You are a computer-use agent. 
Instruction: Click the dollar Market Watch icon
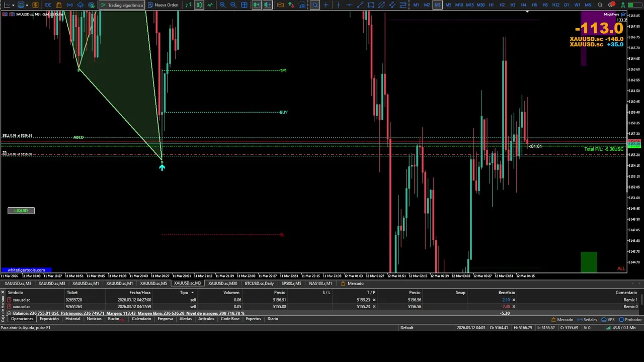[x=35, y=5]
